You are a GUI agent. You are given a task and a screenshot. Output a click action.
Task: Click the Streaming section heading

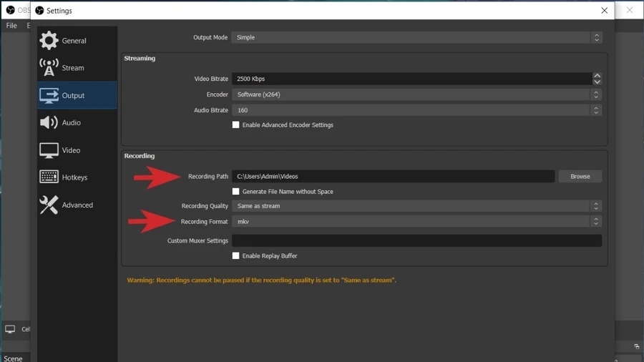[x=140, y=58]
